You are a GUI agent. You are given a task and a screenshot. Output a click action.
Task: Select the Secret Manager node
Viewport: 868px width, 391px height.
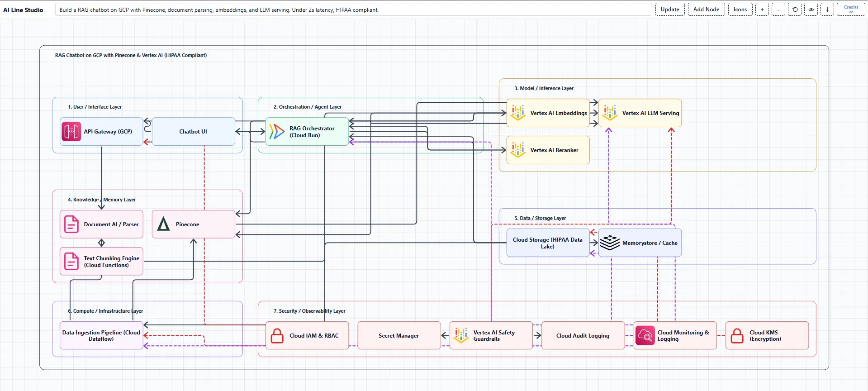(x=399, y=335)
